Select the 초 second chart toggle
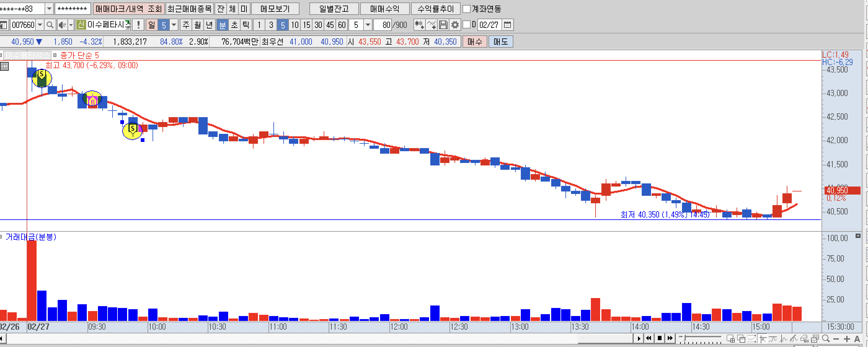 tap(234, 25)
